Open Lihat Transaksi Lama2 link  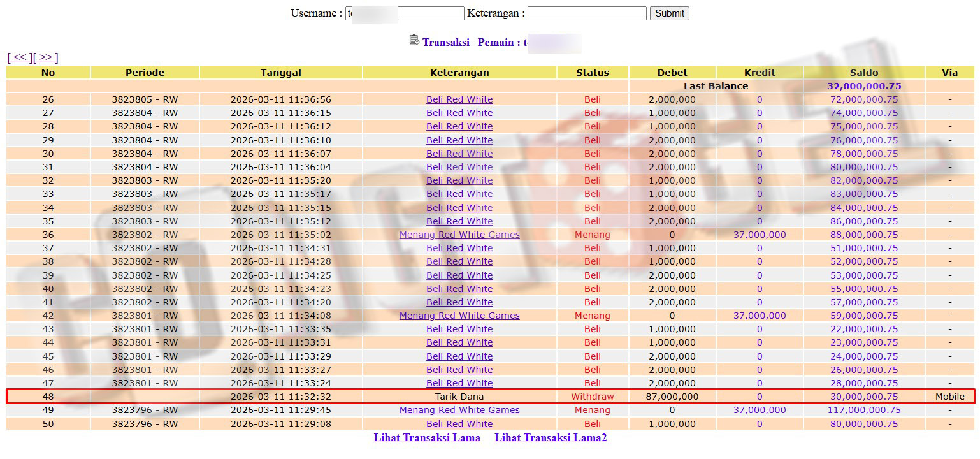click(551, 437)
